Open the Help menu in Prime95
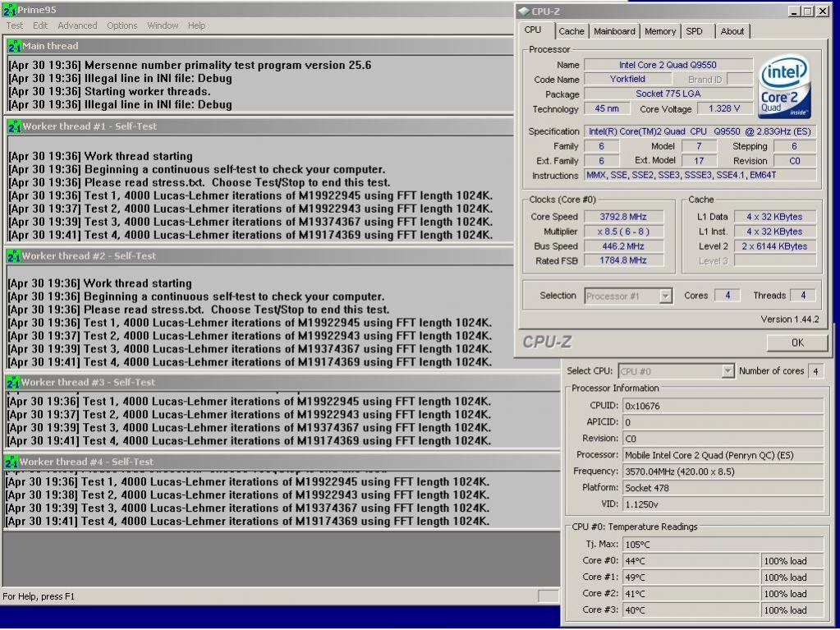Image resolution: width=840 pixels, height=630 pixels. (196, 25)
